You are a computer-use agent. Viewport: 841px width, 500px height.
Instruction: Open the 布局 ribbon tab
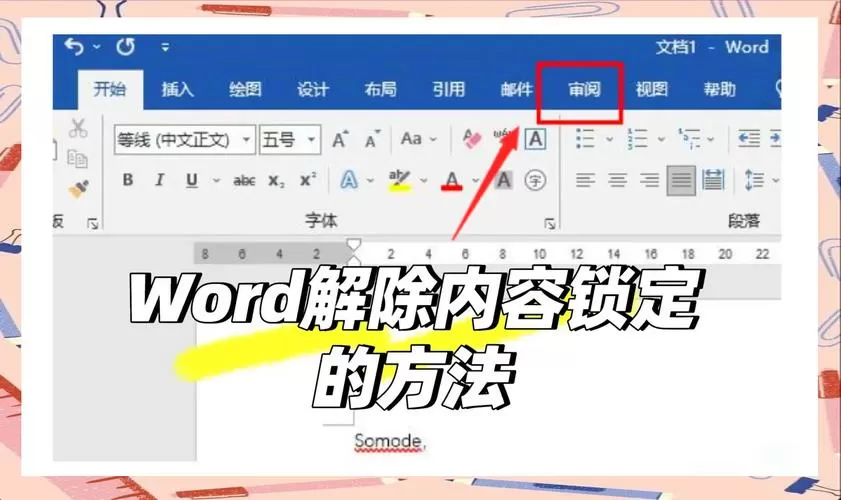click(380, 89)
